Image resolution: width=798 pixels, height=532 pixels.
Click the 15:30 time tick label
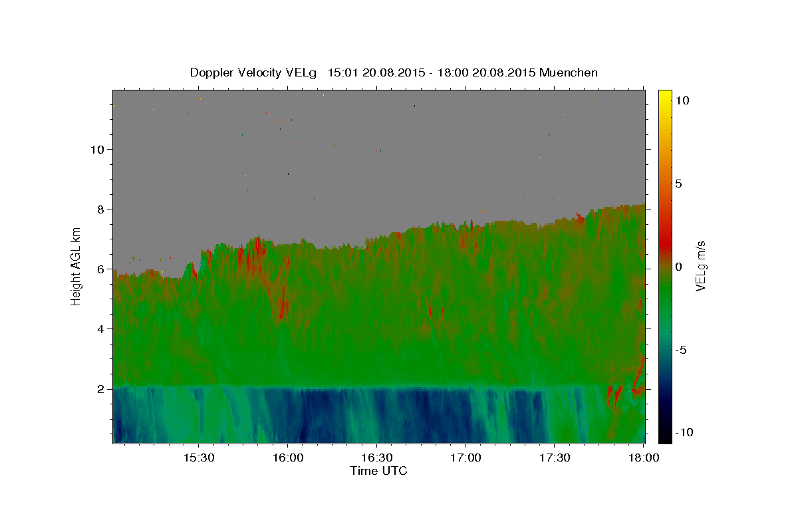click(198, 458)
